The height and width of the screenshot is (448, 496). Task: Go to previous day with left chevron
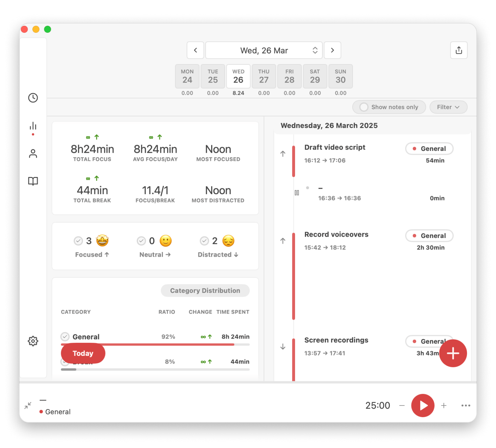point(195,50)
